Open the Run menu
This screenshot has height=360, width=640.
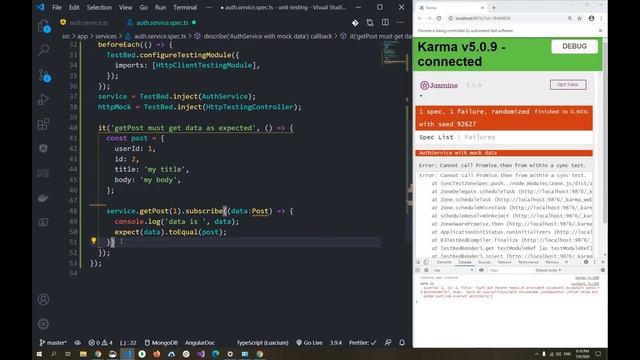(x=160, y=7)
